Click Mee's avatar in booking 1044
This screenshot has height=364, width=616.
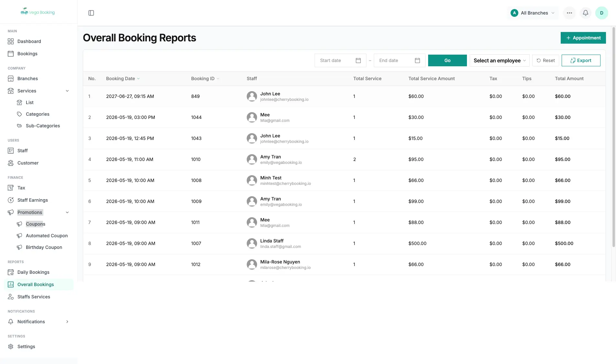(252, 117)
